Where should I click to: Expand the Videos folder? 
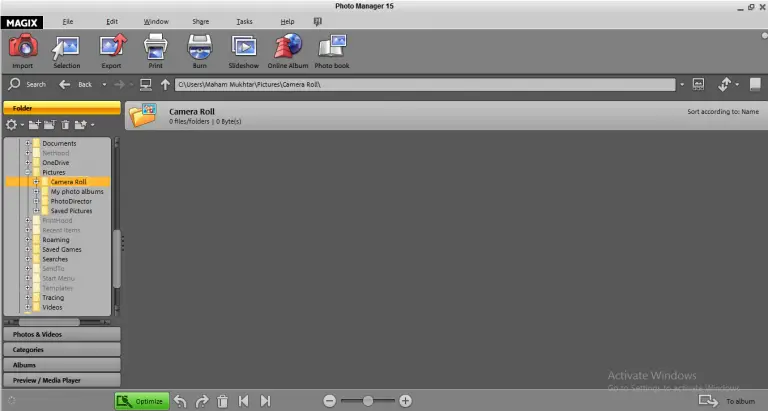pos(28,307)
